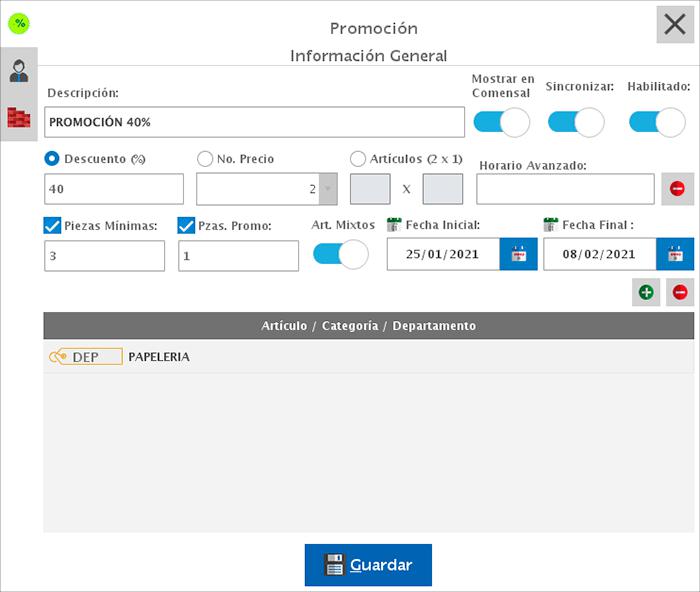Expand the No. Precio dropdown
The height and width of the screenshot is (592, 700).
(327, 189)
